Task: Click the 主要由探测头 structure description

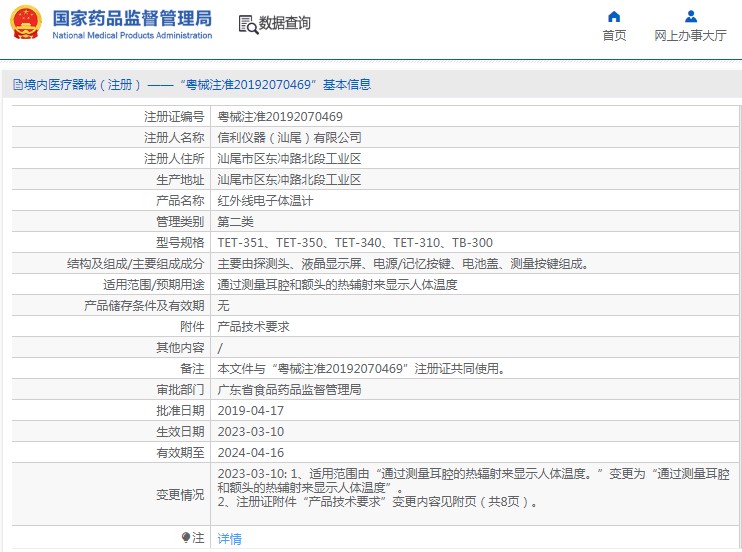Action: [403, 264]
